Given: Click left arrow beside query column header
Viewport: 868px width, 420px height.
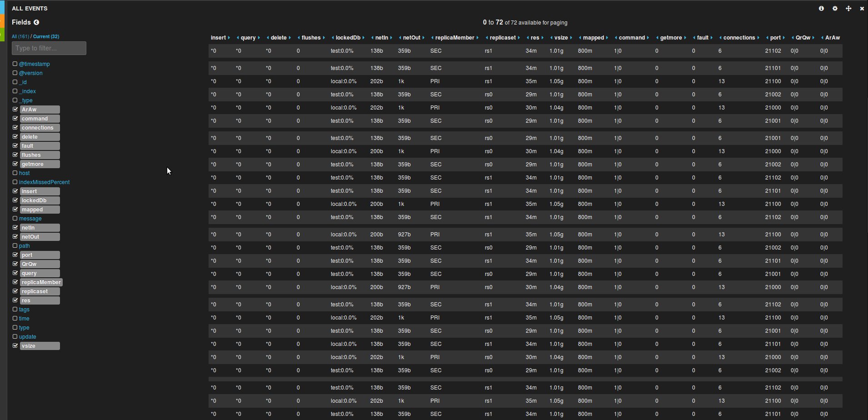Looking at the screenshot, I should (238, 38).
